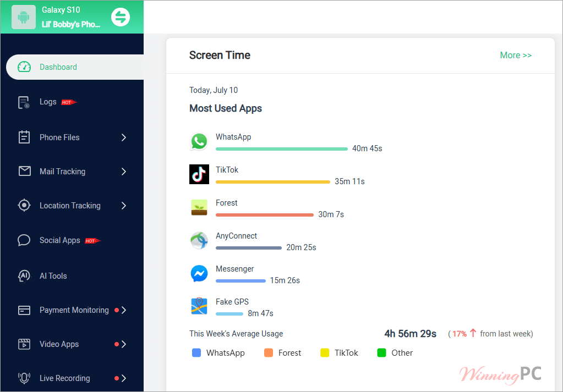This screenshot has height=392, width=563.
Task: Click the Mail Tracking envelope icon
Action: pyautogui.click(x=24, y=171)
